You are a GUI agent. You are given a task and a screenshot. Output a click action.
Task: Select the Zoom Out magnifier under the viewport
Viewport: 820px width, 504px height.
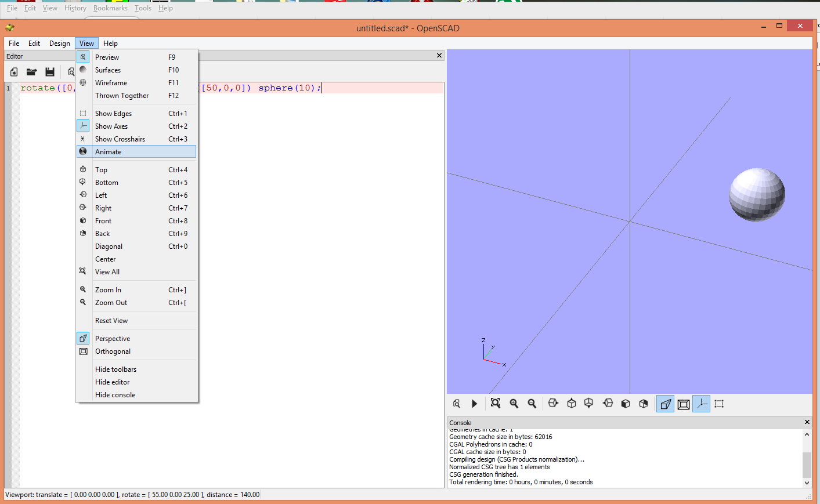(532, 403)
